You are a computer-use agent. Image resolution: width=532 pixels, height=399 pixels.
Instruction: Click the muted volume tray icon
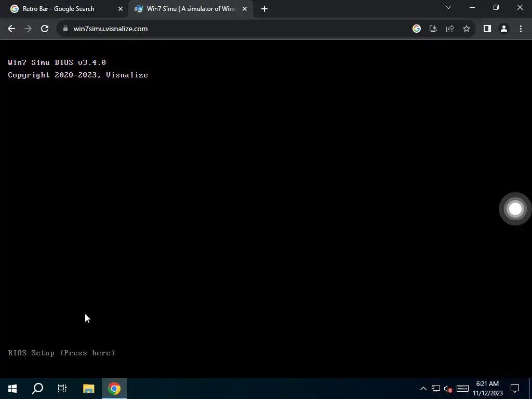click(x=448, y=389)
